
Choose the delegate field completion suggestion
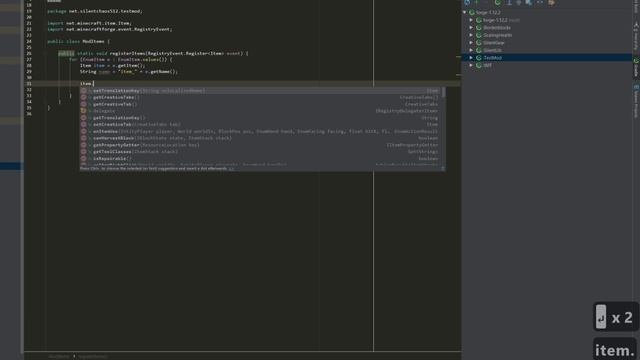pos(260,111)
